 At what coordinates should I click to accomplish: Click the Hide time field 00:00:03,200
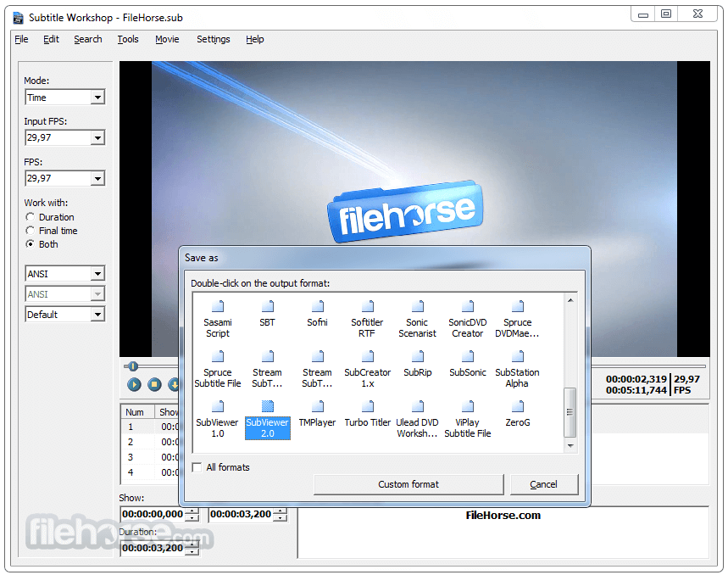click(241, 514)
